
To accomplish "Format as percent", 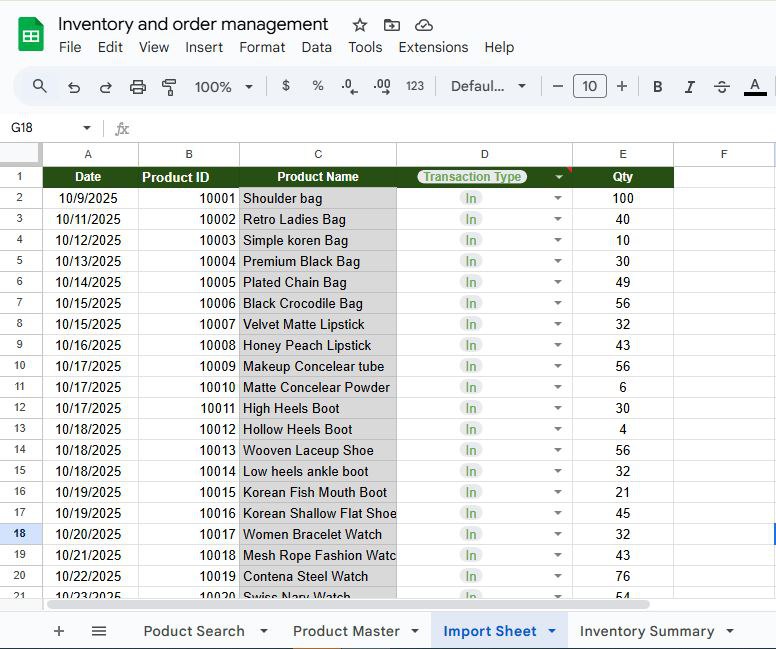I will 318,86.
